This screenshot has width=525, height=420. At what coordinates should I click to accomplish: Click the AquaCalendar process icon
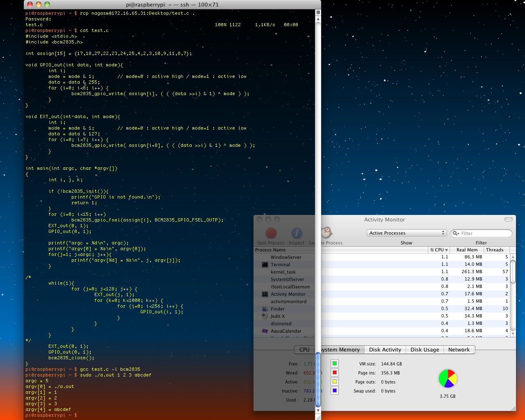(x=265, y=331)
